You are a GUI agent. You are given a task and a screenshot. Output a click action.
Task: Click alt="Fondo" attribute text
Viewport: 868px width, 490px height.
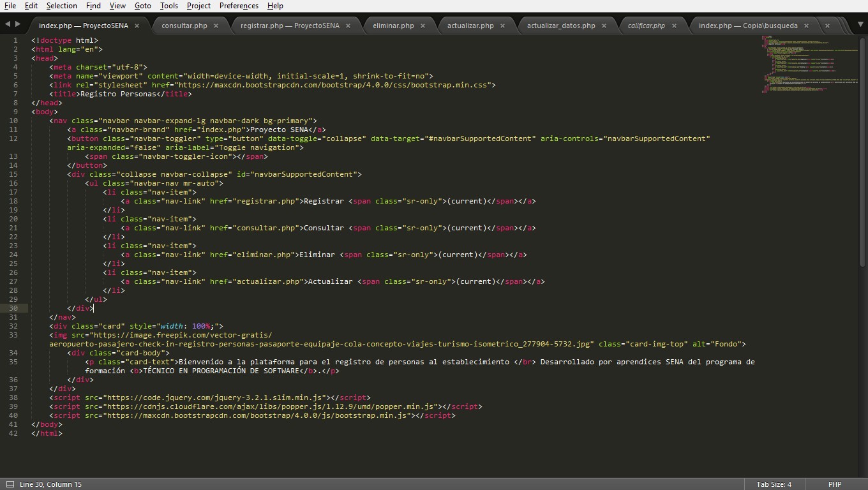(716, 344)
